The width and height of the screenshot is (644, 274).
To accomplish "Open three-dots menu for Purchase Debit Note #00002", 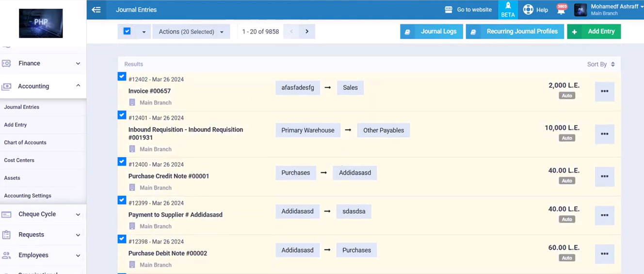I will [604, 254].
